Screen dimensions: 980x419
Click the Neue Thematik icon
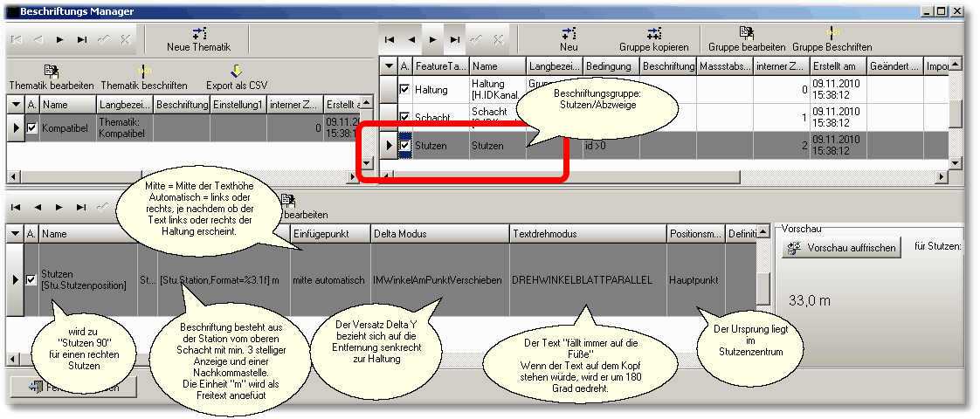pyautogui.click(x=199, y=34)
